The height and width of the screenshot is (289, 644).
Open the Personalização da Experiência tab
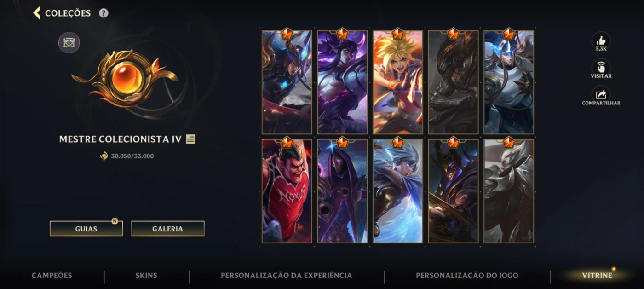(287, 276)
